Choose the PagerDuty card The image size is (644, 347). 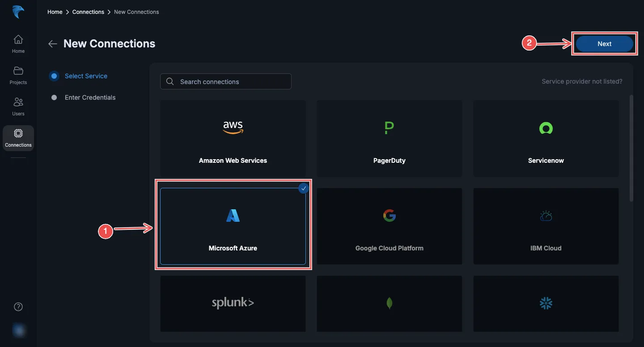pyautogui.click(x=390, y=138)
